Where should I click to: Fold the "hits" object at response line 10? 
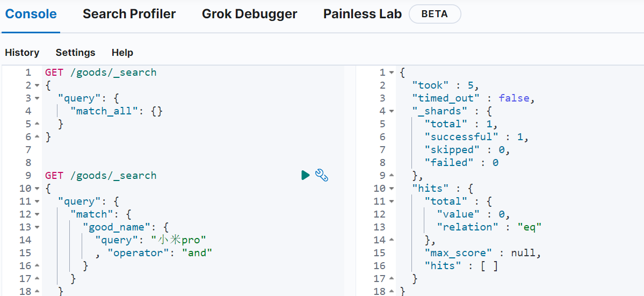pos(392,189)
